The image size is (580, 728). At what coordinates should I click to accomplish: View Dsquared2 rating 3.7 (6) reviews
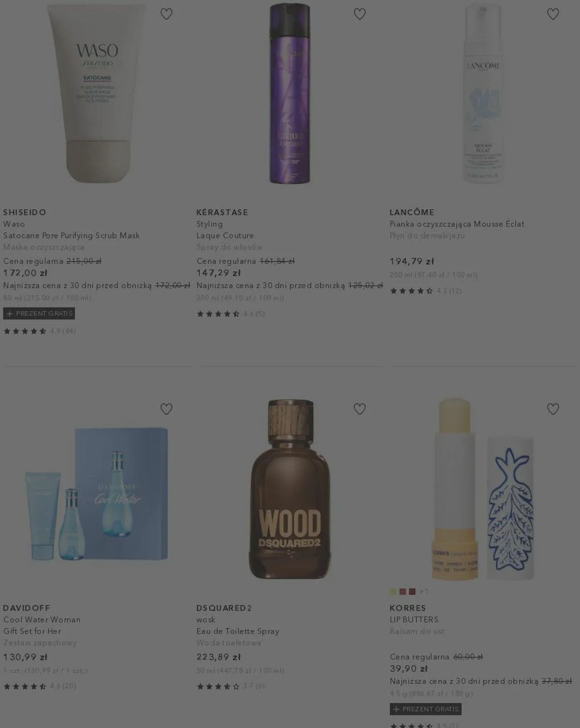click(231, 686)
